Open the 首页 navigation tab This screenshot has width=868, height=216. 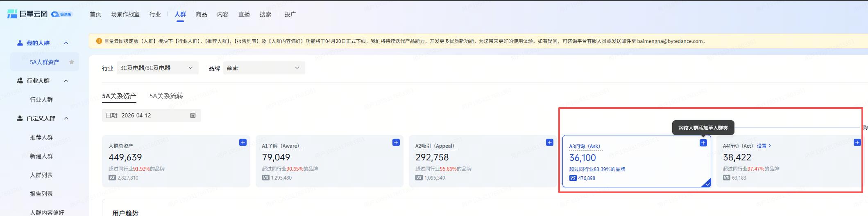95,14
